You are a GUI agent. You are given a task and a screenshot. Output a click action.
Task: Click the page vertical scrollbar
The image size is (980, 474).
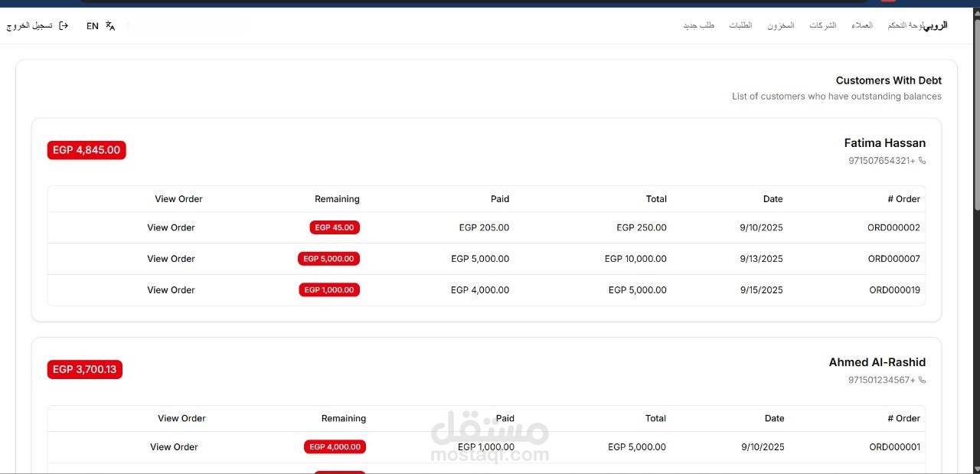click(x=976, y=115)
